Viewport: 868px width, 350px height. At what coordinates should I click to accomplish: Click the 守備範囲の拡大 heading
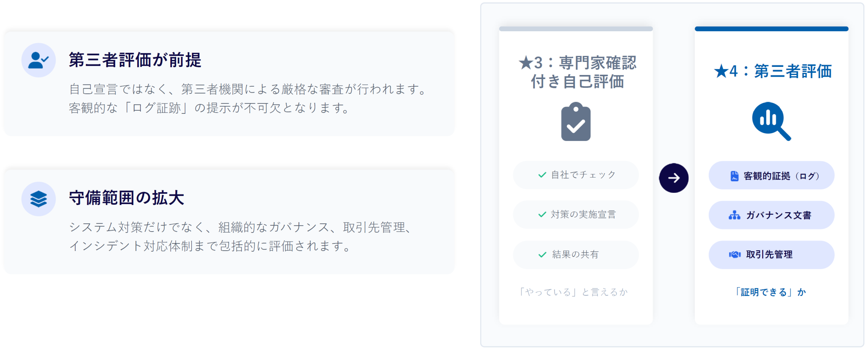pos(126,198)
